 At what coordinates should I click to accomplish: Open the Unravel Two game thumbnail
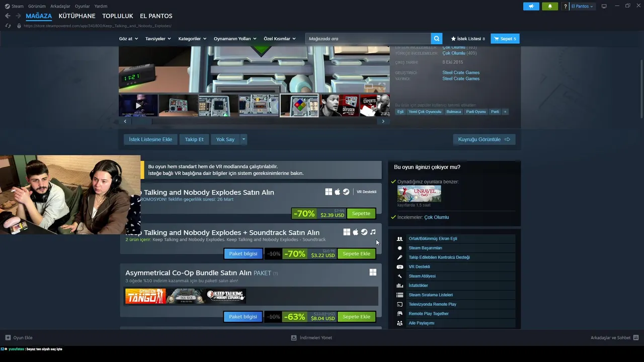pos(419,194)
